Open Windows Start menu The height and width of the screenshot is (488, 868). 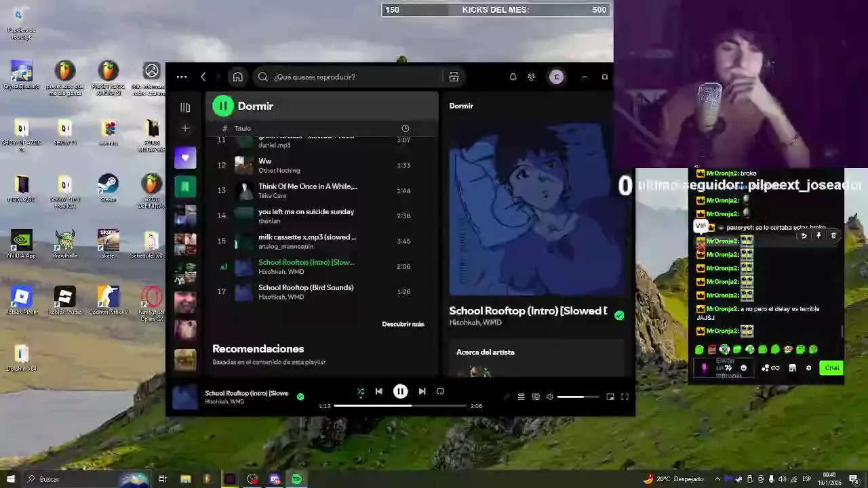pyautogui.click(x=10, y=479)
